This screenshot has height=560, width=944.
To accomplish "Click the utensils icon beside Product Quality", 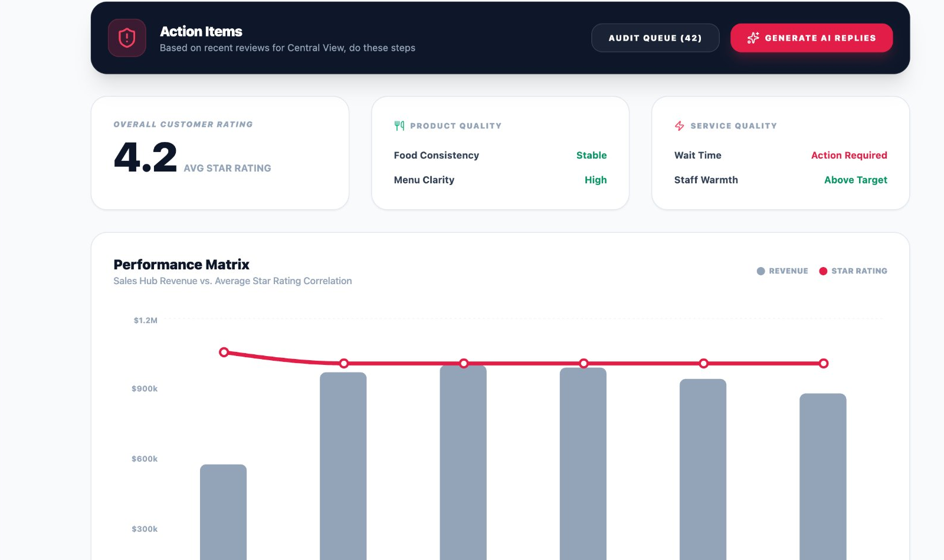I will click(398, 125).
